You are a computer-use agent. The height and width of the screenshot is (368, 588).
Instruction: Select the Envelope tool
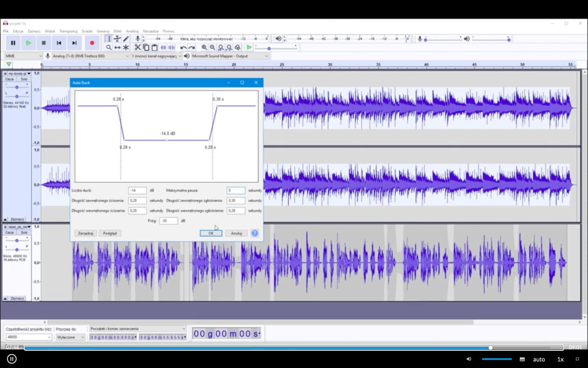coord(117,39)
